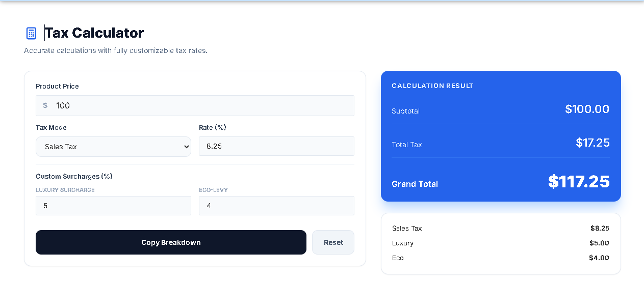The image size is (644, 308).
Task: Click the Calculation Result panel header
Action: point(432,86)
